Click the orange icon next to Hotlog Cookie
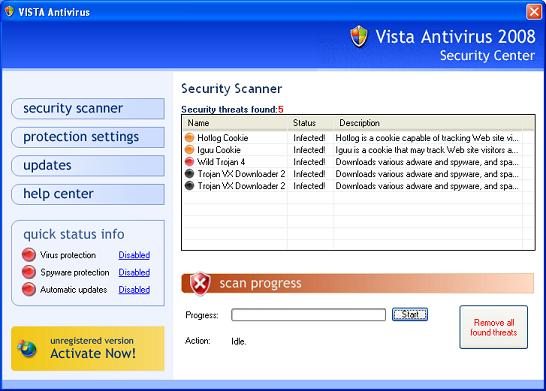The image size is (546, 391). 189,138
